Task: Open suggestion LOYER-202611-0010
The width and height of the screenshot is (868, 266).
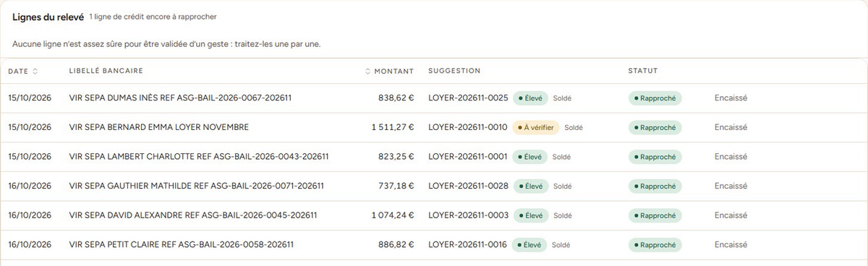Action: coord(468,127)
